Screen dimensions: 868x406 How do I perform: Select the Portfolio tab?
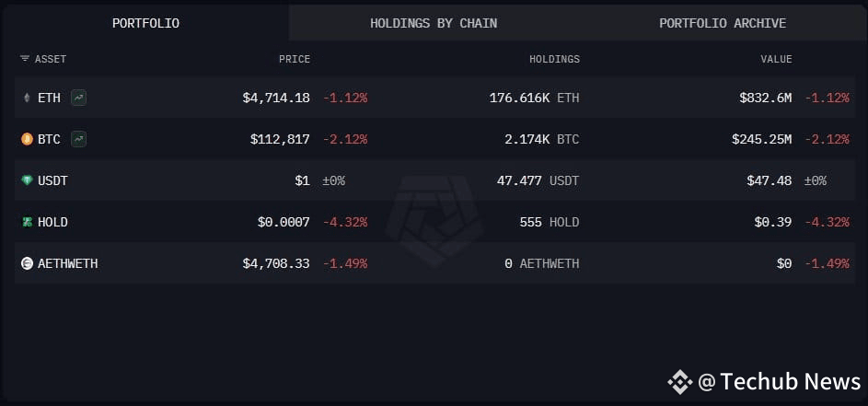click(145, 23)
